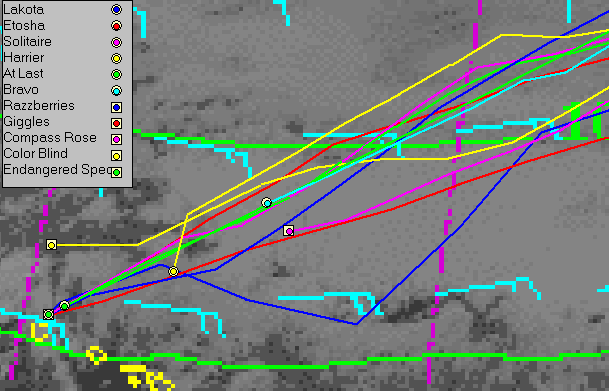Click Endangered Species' green square legend icon
The height and width of the screenshot is (391, 609).
point(116,172)
